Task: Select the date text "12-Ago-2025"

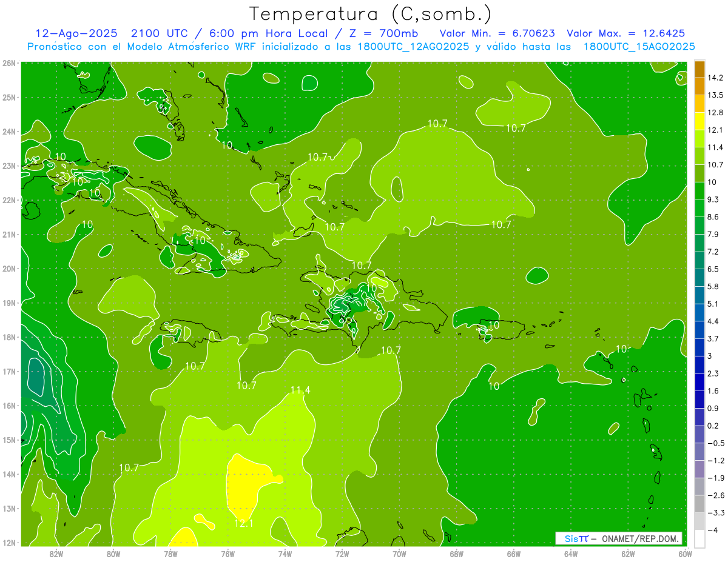Action: coord(78,33)
